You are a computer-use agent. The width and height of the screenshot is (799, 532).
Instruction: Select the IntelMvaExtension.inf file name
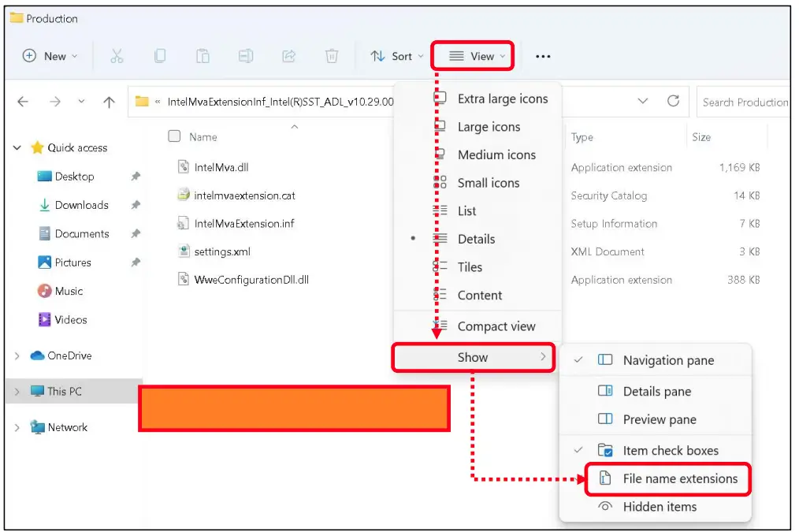pos(244,223)
